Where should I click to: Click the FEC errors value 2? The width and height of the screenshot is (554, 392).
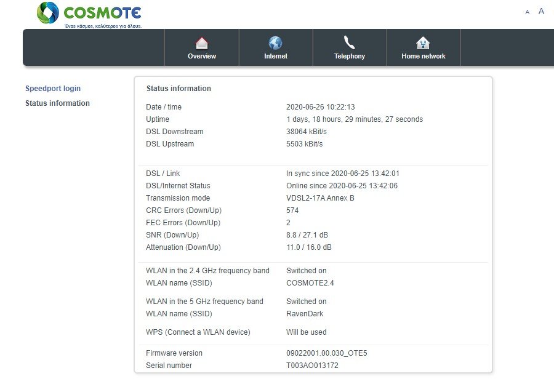[288, 223]
